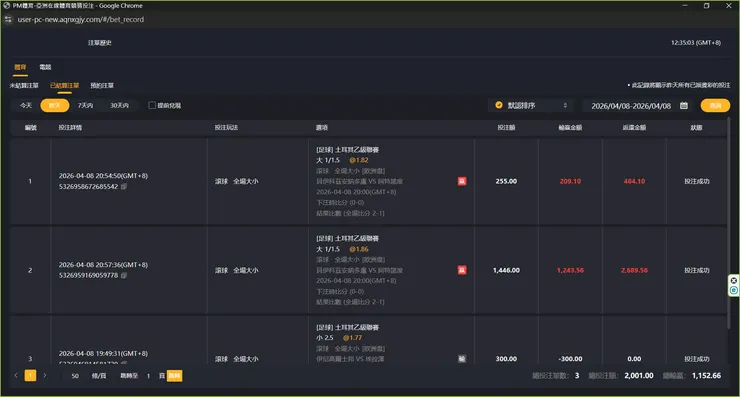This screenshot has width=740, height=397.
Task: Select the 7天內 range filter
Action: point(85,105)
